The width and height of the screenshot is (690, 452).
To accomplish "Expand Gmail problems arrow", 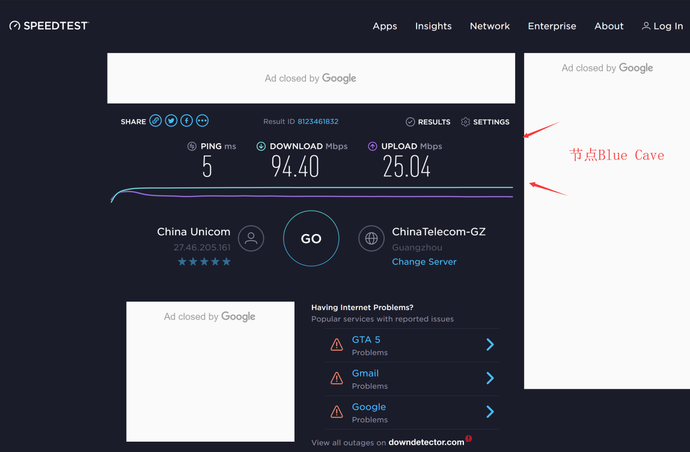I will pyautogui.click(x=490, y=378).
